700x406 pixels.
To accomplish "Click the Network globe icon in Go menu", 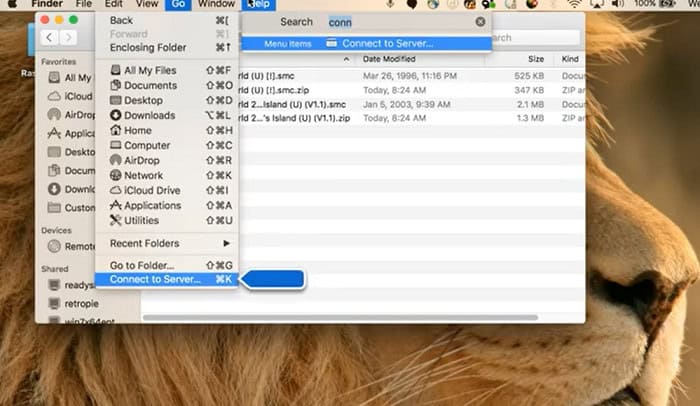I will point(116,175).
